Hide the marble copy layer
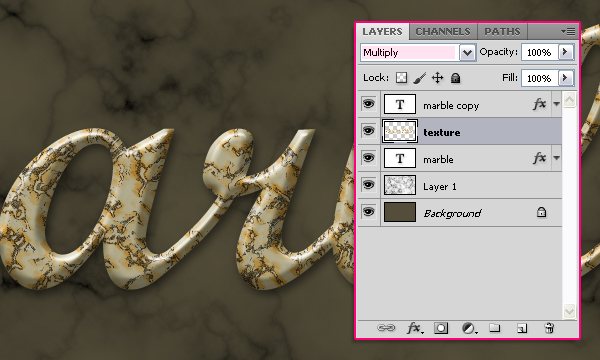This screenshot has width=600, height=360. point(368,104)
